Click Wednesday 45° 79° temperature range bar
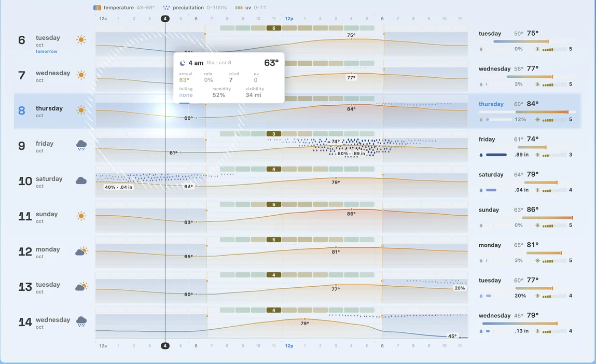This screenshot has height=364, width=596. tap(520, 324)
